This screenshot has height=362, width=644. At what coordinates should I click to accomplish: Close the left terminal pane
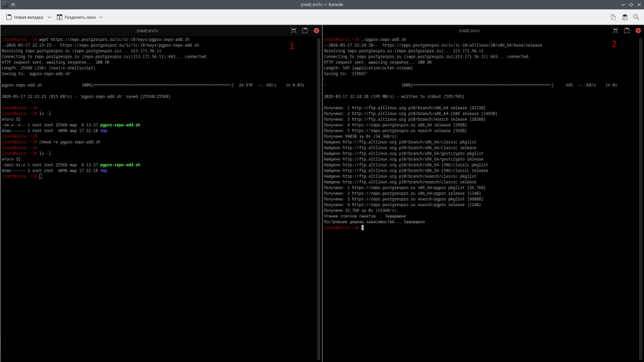316,30
